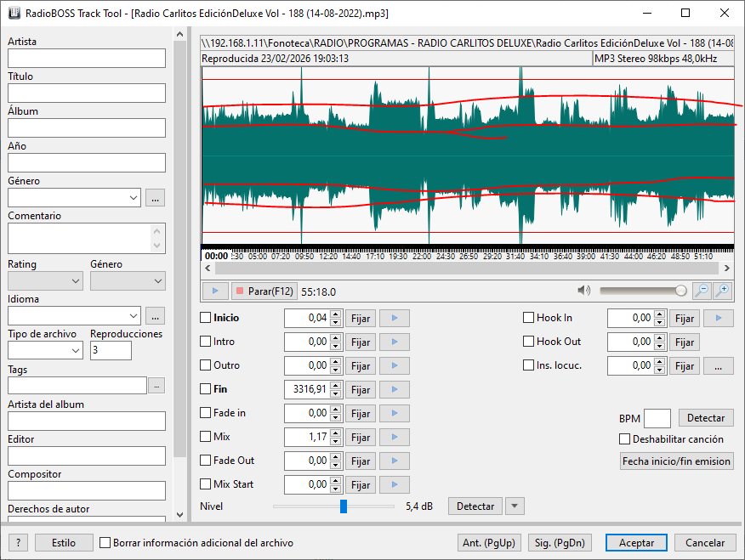Viewport: 745px width, 560px height.
Task: Play from the Mix marker position
Action: (x=394, y=438)
